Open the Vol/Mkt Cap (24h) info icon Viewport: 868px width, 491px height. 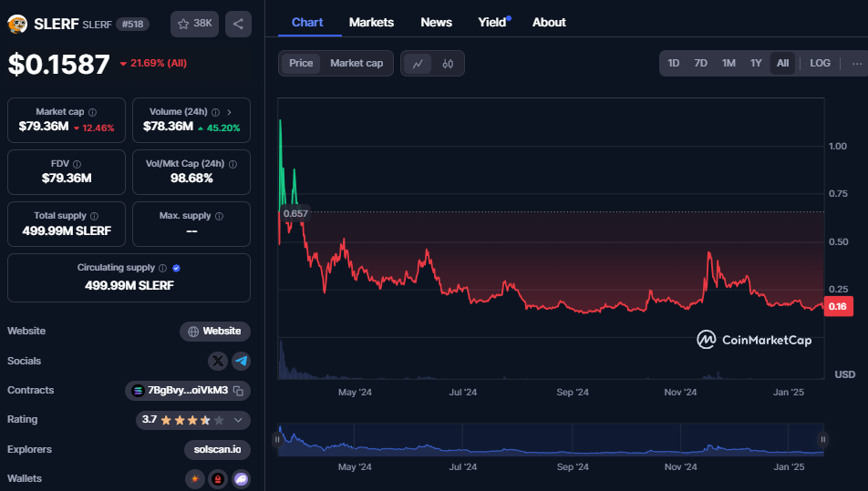233,164
